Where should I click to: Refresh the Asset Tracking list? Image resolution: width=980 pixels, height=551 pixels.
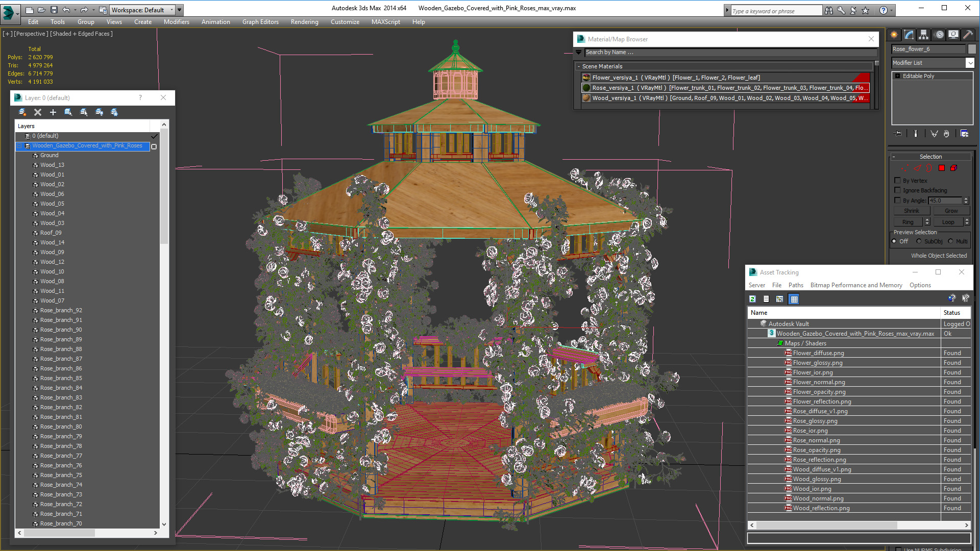tap(752, 299)
